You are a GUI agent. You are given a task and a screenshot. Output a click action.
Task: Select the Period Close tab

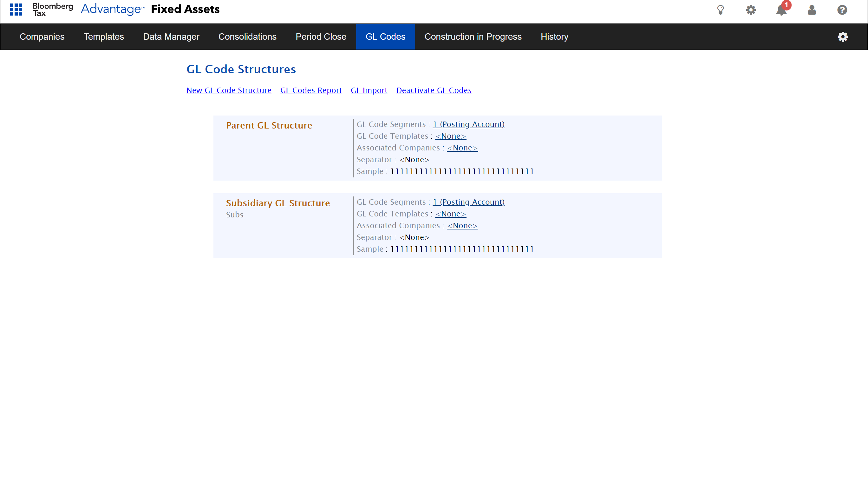pyautogui.click(x=321, y=37)
